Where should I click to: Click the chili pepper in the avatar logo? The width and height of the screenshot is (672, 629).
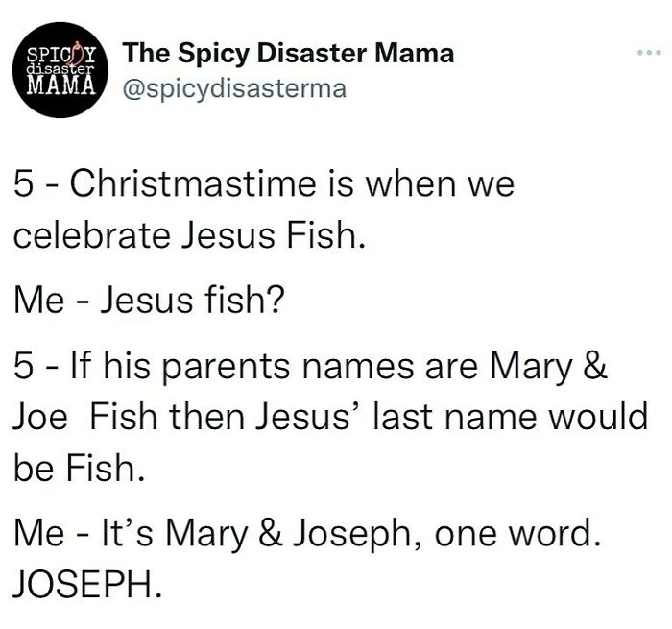(x=76, y=56)
